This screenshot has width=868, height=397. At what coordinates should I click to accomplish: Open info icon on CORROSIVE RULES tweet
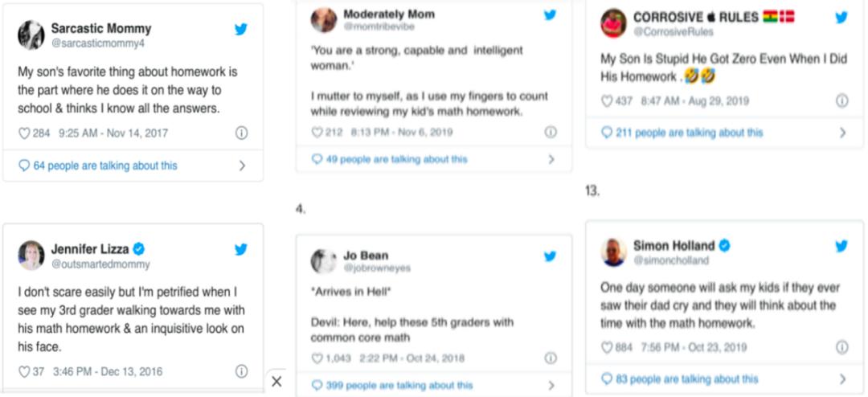coord(841,101)
